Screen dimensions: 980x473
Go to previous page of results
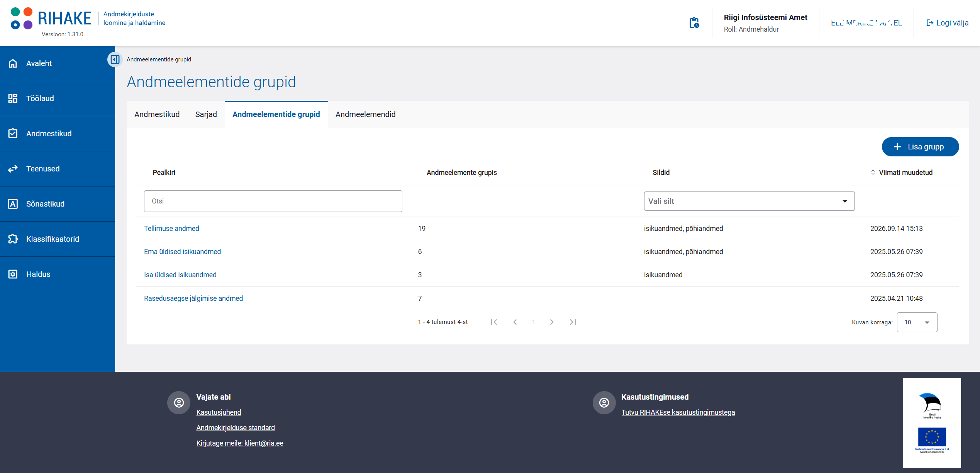pyautogui.click(x=515, y=322)
